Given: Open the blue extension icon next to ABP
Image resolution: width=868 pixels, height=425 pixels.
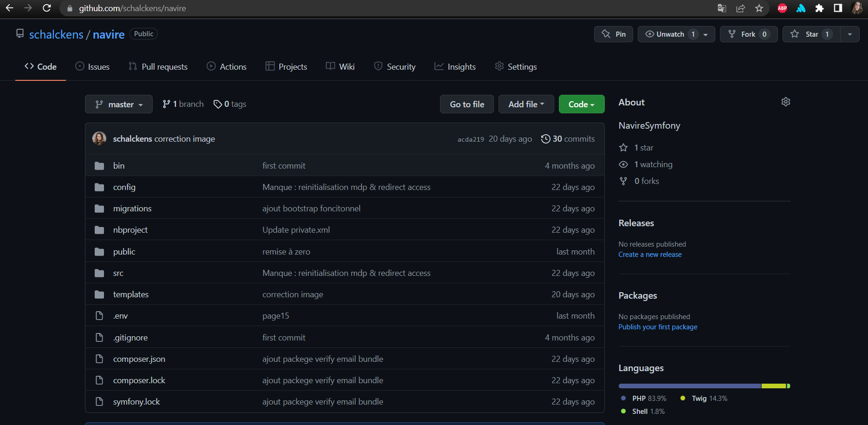Looking at the screenshot, I should [801, 8].
